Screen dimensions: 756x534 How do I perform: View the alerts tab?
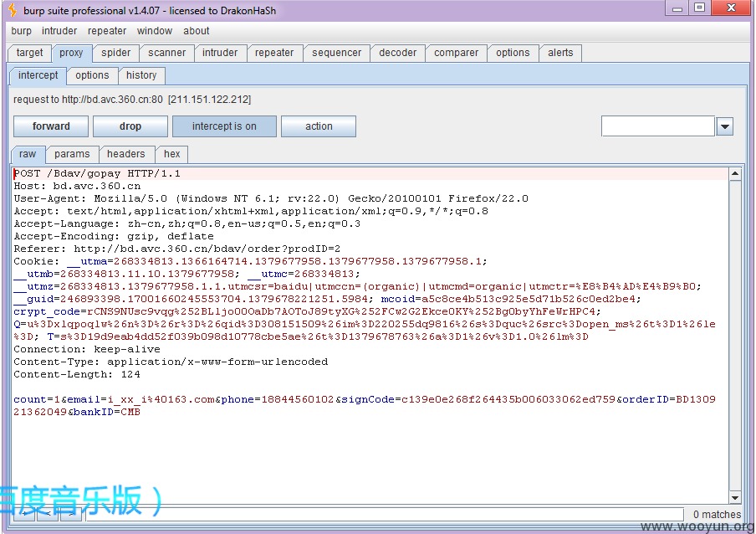560,53
